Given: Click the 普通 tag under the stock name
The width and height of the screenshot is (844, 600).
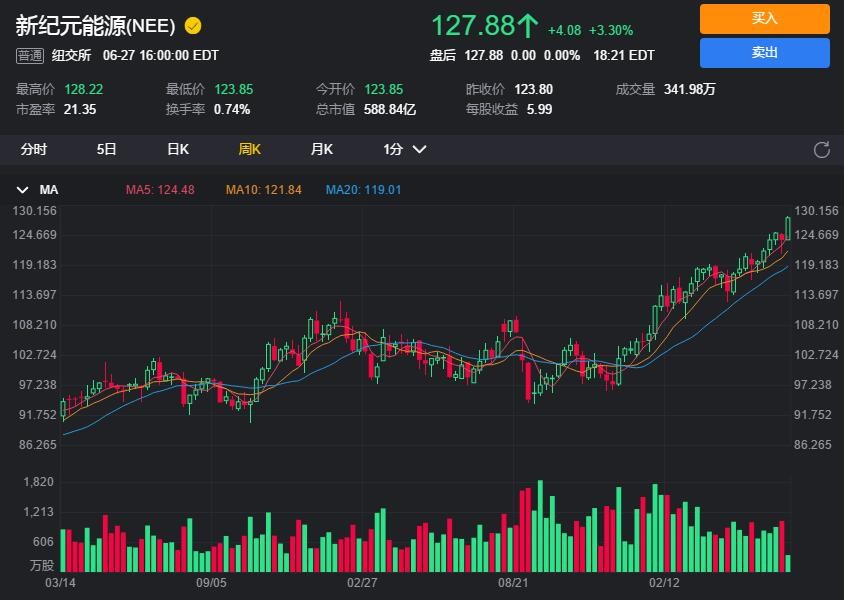Looking at the screenshot, I should click(29, 56).
